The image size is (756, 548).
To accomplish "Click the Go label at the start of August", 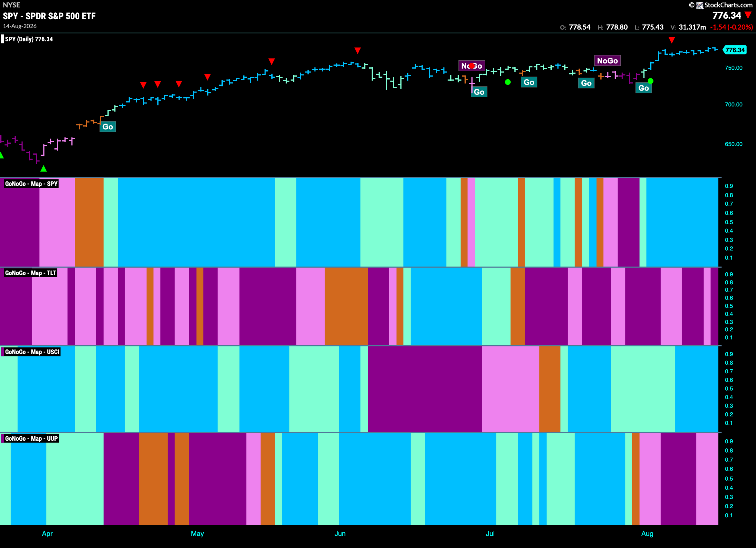I will coord(644,88).
